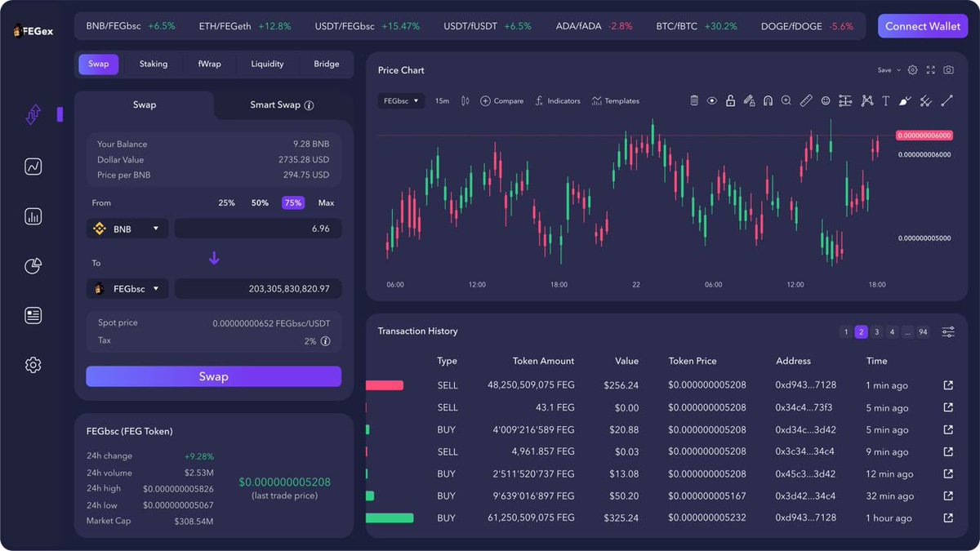Screen dimensions: 980x551
Task: Click the emoji drawing tool
Action: point(825,100)
